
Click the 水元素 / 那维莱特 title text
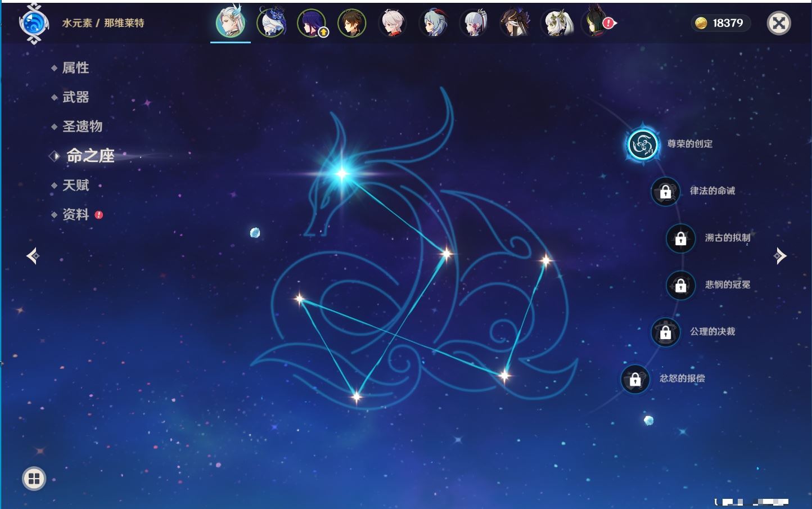tap(103, 23)
